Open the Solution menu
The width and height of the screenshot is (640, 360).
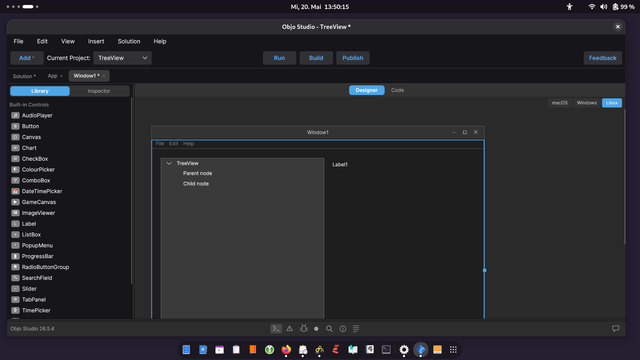[129, 41]
